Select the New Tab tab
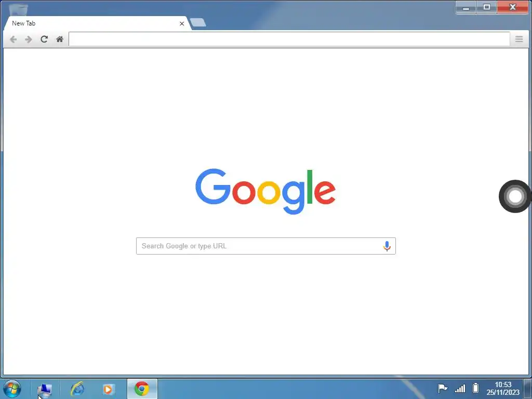The width and height of the screenshot is (532, 399). (x=97, y=23)
